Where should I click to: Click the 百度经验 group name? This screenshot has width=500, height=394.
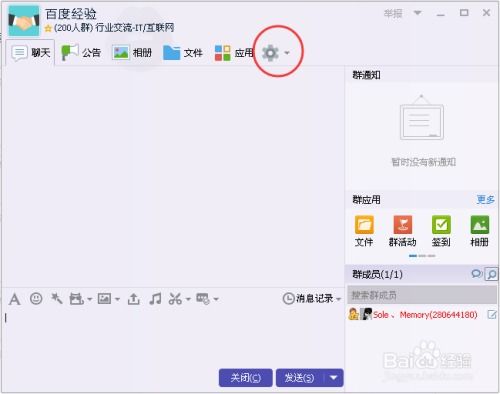tap(71, 14)
